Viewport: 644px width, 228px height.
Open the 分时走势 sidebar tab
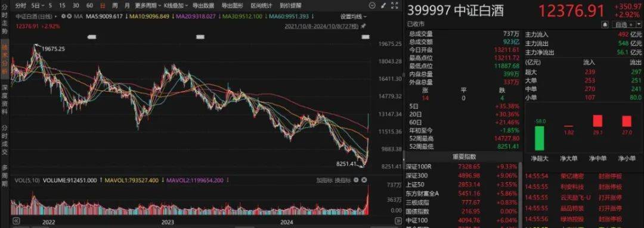click(5, 20)
